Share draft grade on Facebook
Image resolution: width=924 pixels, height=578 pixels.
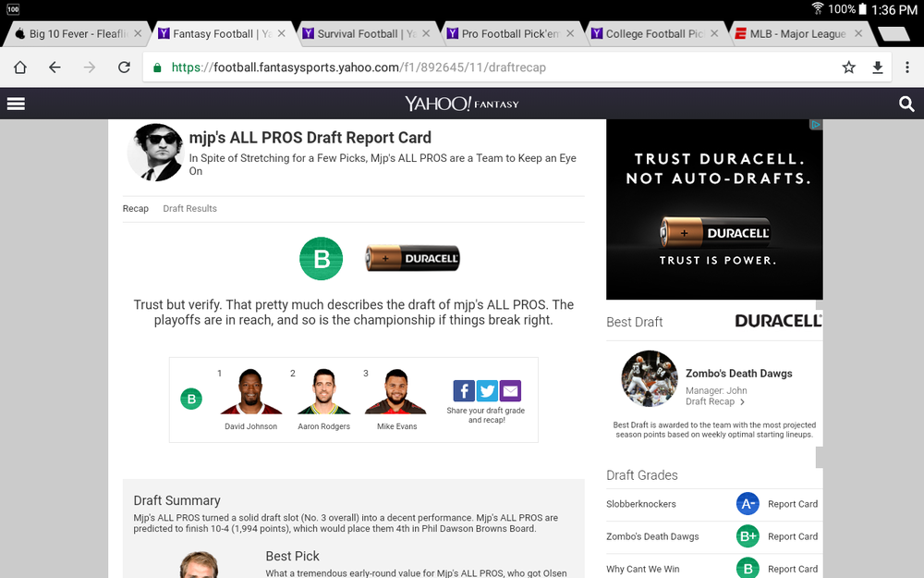[x=464, y=390]
